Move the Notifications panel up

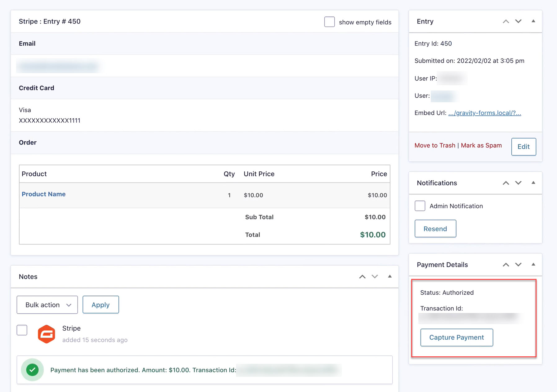click(506, 183)
